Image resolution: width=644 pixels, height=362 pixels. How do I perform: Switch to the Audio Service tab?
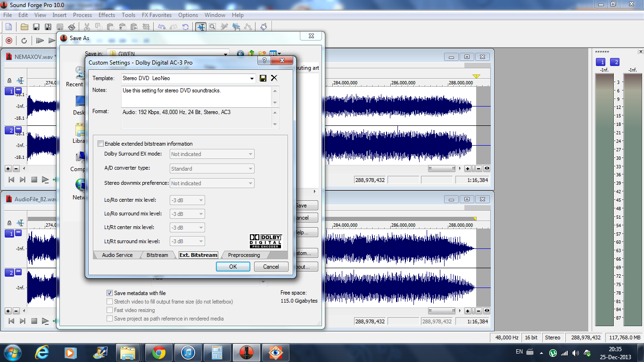[117, 255]
